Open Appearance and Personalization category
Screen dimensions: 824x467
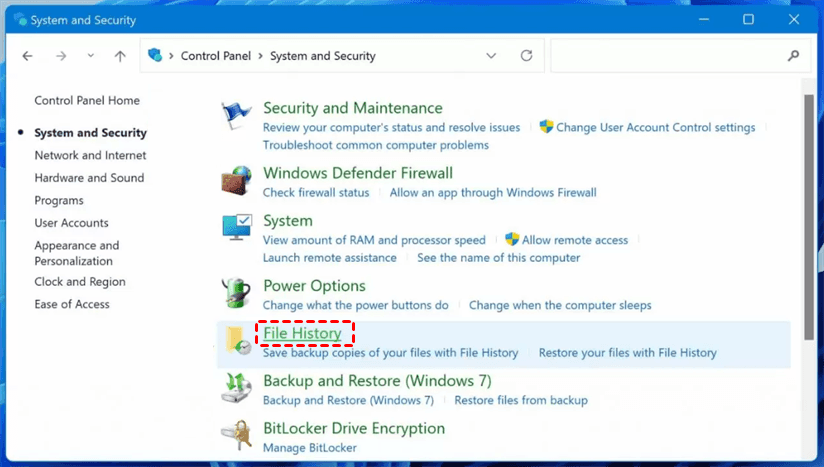point(77,253)
